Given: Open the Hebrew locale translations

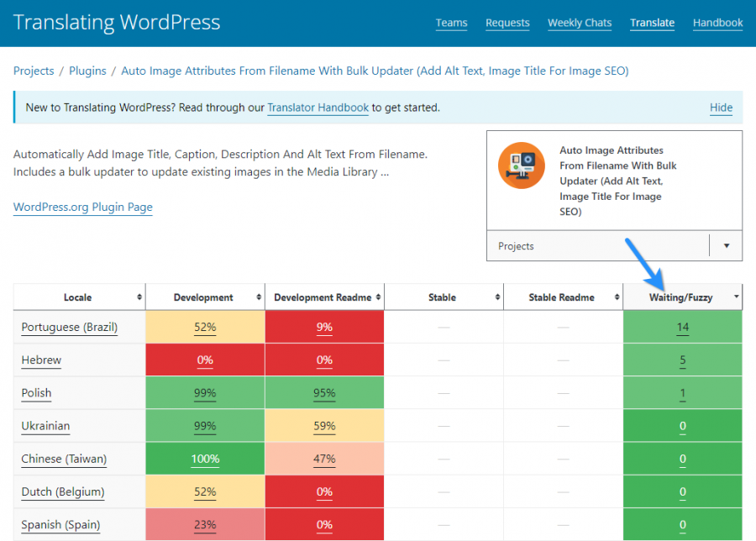Looking at the screenshot, I should pos(41,360).
